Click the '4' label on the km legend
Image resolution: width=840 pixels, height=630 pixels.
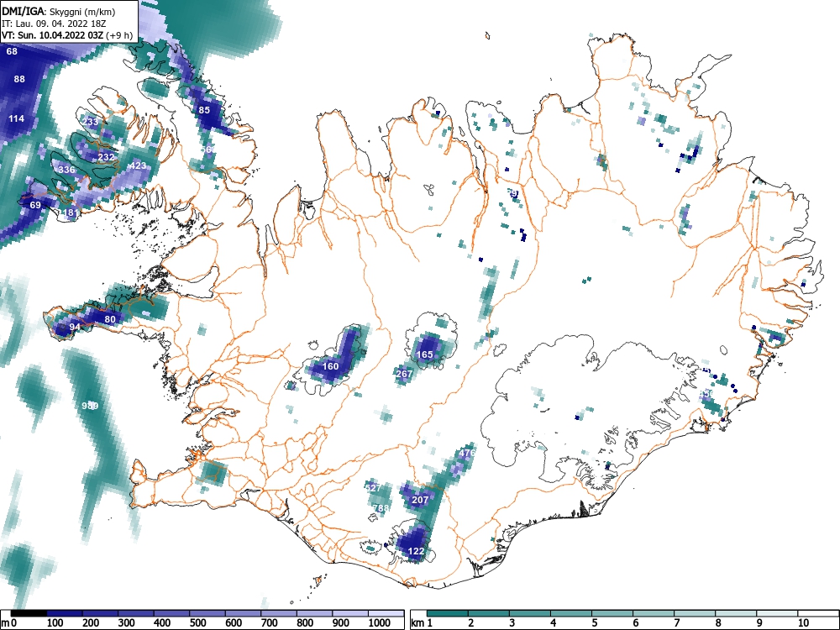(554, 623)
